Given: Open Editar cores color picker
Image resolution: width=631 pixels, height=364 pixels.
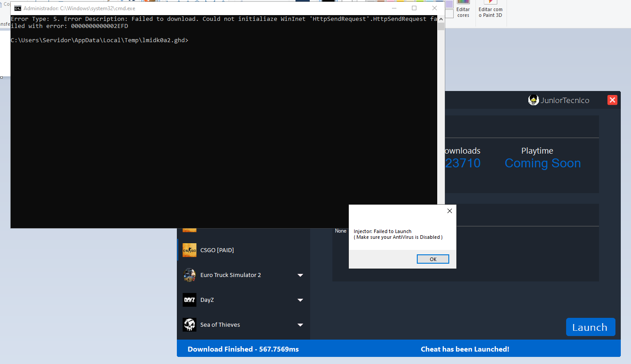Looking at the screenshot, I should pyautogui.click(x=463, y=10).
